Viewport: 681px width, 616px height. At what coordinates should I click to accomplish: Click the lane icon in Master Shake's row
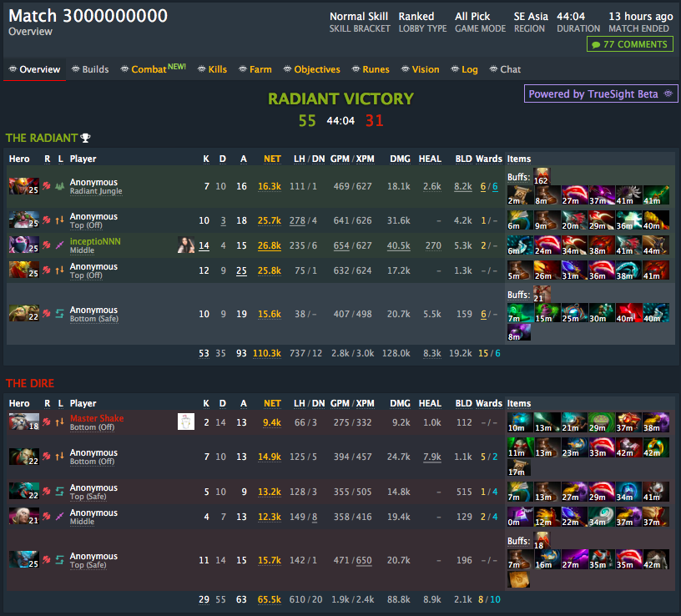60,422
